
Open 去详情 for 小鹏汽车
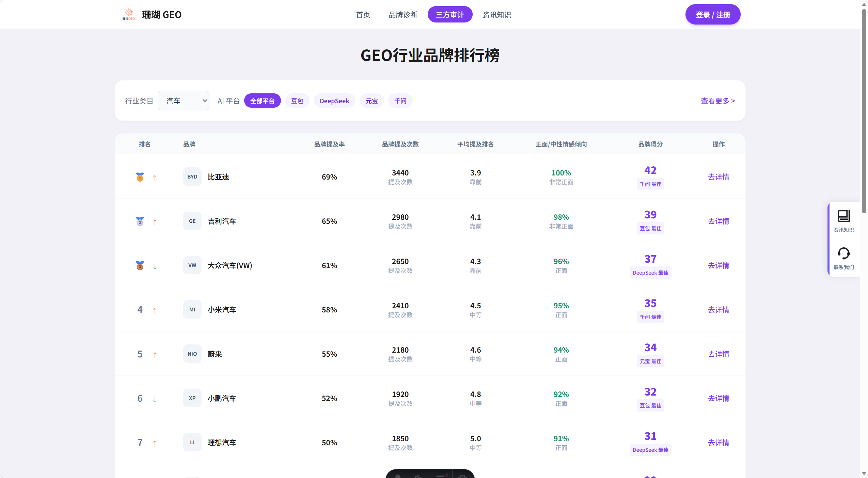click(x=719, y=398)
